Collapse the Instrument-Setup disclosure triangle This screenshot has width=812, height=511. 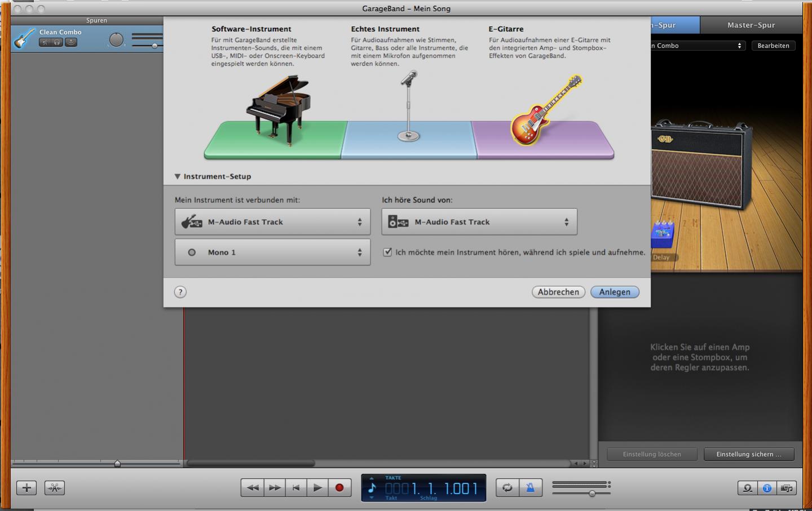(178, 176)
